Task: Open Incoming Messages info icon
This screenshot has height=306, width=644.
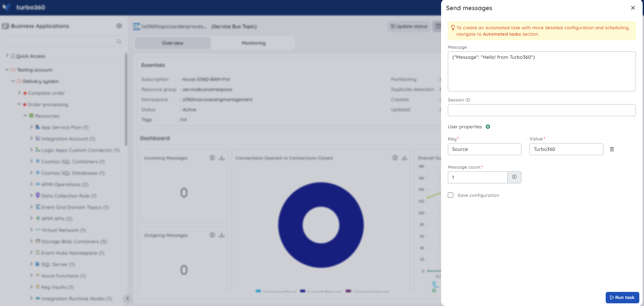Action: tap(212, 158)
